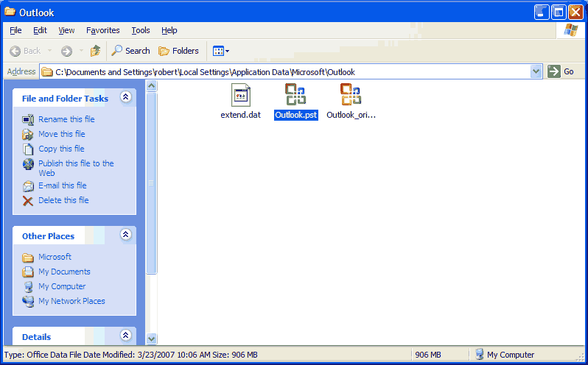Viewport: 588px width, 365px height.
Task: Open the Favorites menu
Action: (102, 30)
